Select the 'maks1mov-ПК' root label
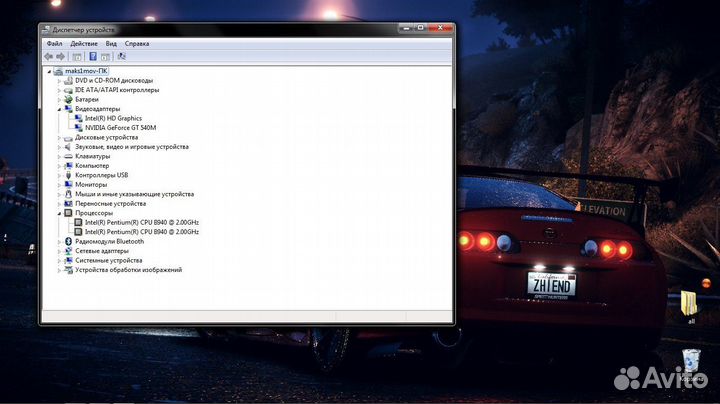Screen dimensions: 720x404 click(x=86, y=71)
